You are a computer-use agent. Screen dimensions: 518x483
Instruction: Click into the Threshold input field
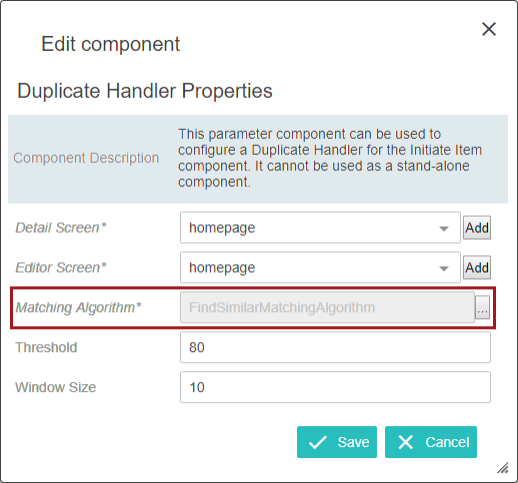[x=335, y=347]
